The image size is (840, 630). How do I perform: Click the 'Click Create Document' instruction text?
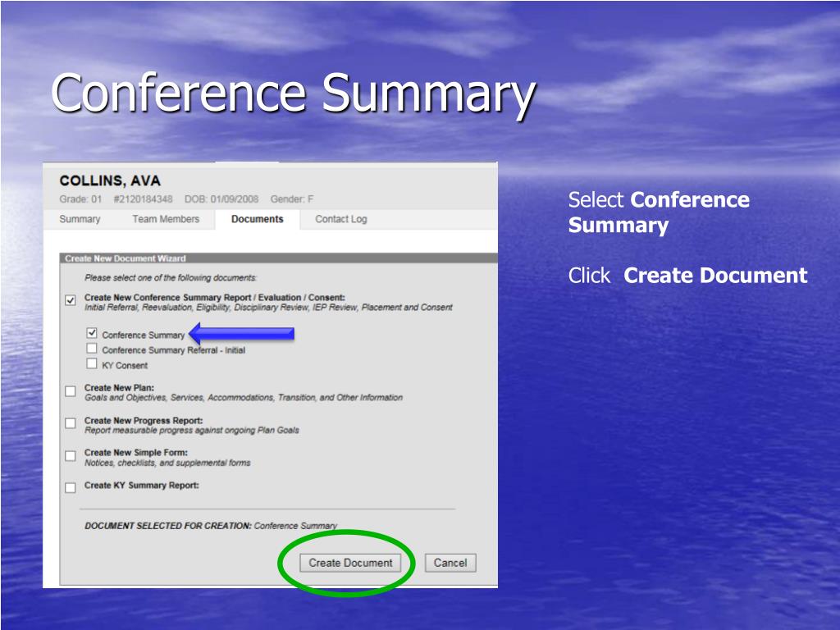688,276
